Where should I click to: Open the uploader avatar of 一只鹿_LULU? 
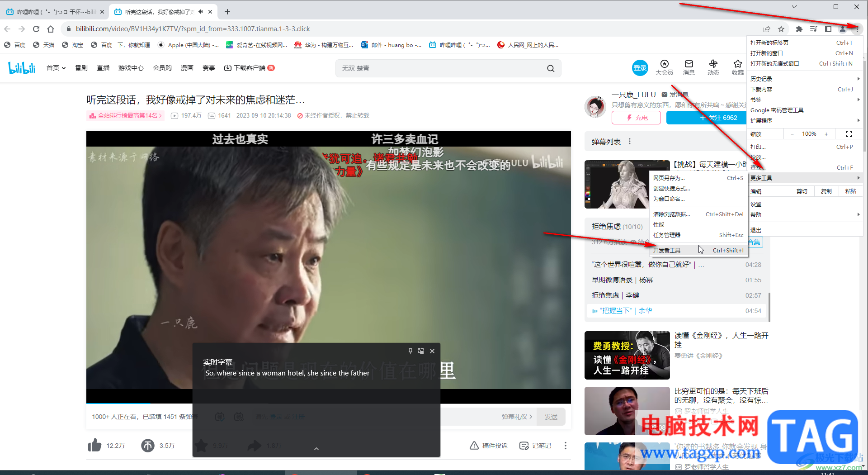(x=595, y=107)
